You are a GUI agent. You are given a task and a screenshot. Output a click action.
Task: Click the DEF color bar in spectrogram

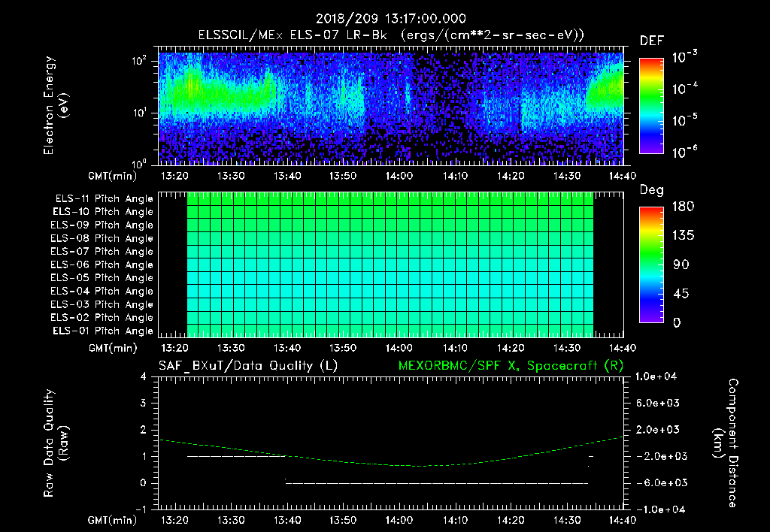pos(651,105)
